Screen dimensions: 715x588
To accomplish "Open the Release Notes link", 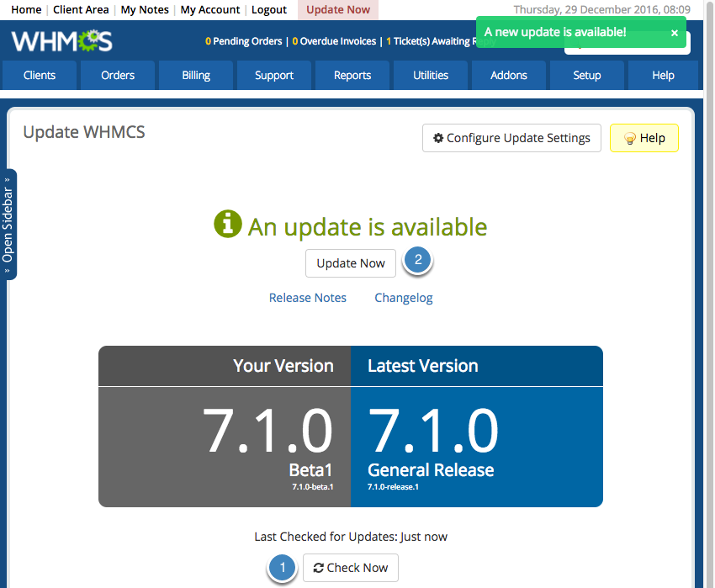I will pos(307,298).
